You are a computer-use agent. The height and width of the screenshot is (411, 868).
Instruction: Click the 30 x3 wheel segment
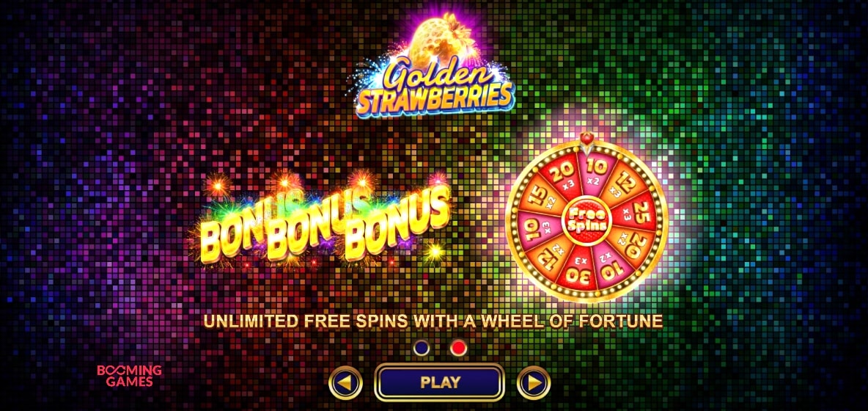coord(578,270)
